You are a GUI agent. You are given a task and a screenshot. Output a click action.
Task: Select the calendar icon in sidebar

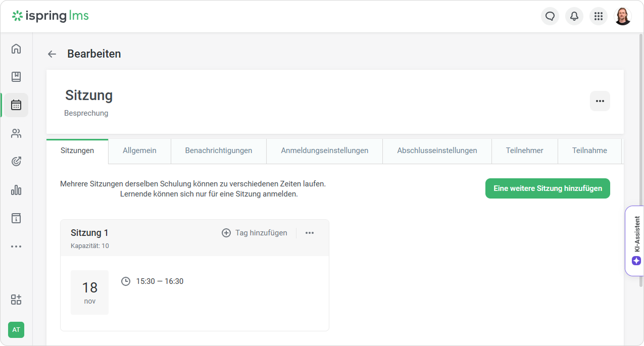pos(16,105)
